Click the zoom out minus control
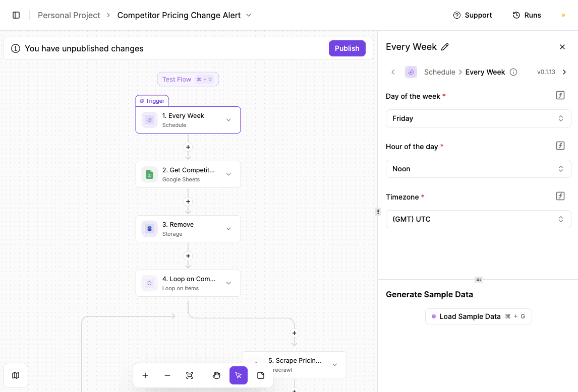 167,375
